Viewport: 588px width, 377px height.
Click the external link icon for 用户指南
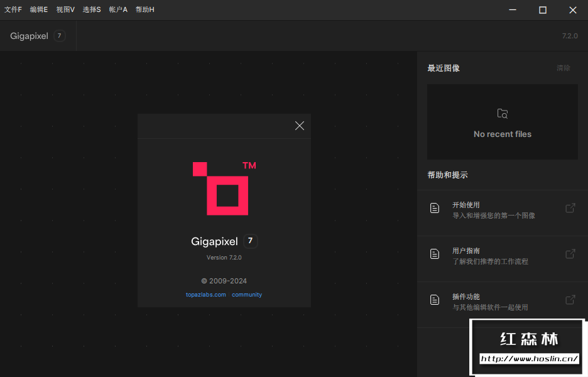coord(570,254)
